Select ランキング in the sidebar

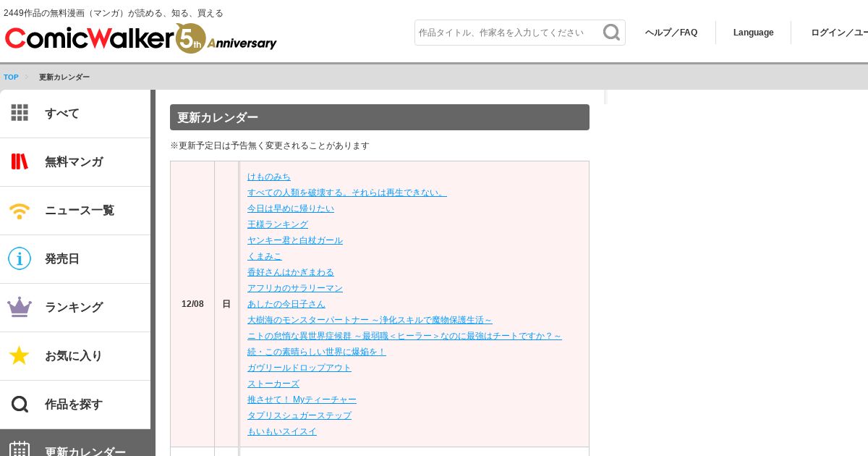(75, 308)
